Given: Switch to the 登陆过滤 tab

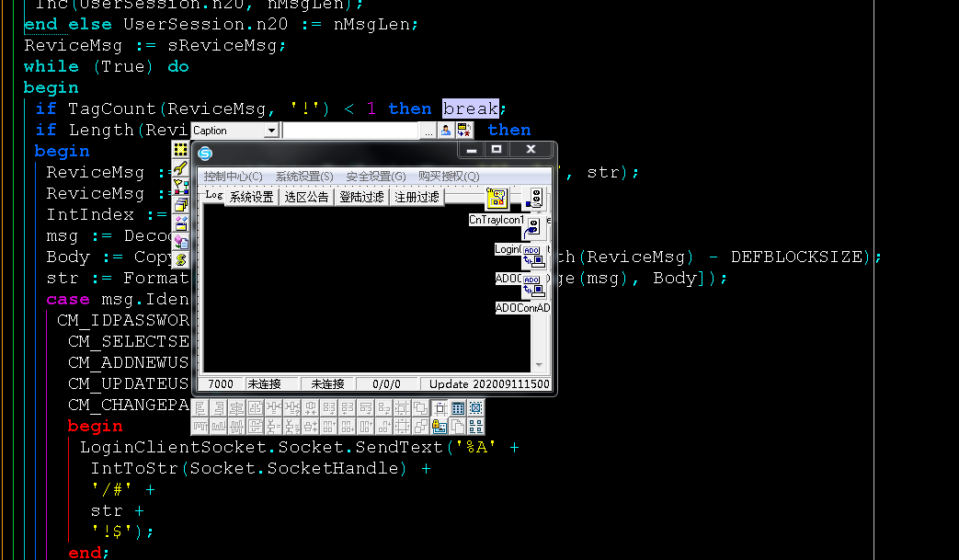Looking at the screenshot, I should pos(361,197).
